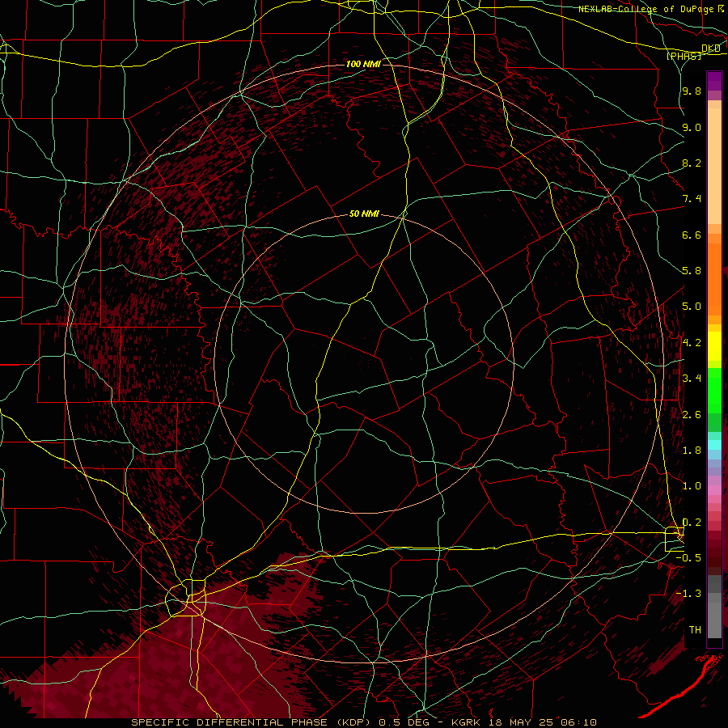Pick the orange segment of the color bar
This screenshot has height=728, width=728.
(x=714, y=279)
